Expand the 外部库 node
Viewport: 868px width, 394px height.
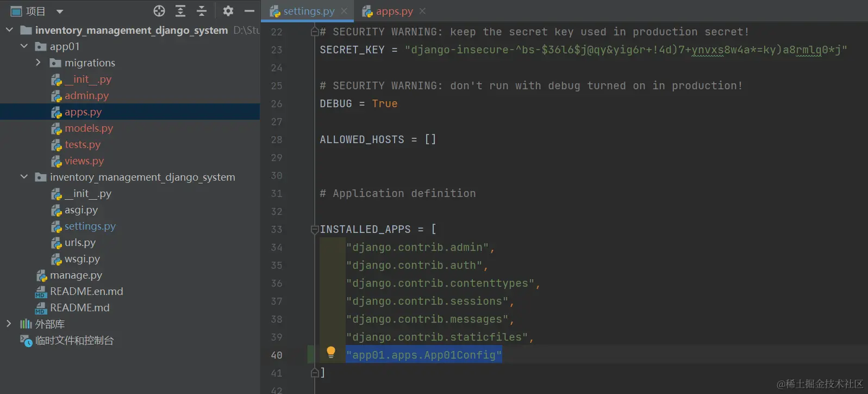[9, 324]
